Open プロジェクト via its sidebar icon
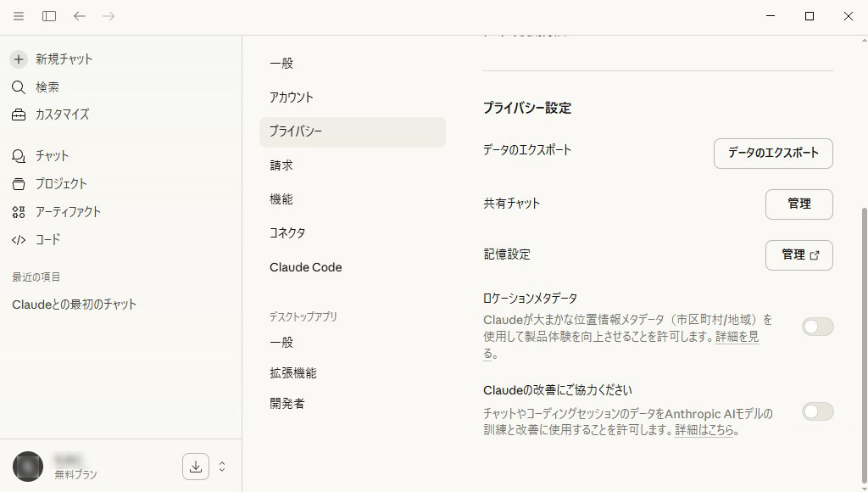868x492 pixels. tap(18, 183)
